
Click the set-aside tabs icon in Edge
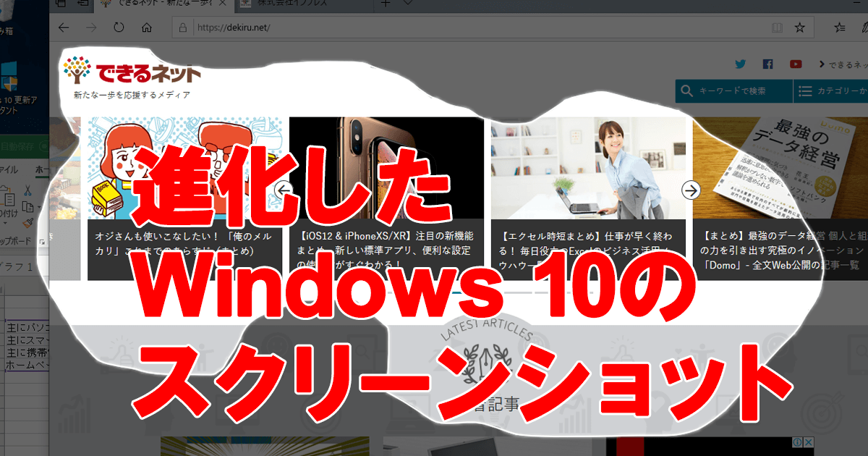point(82,4)
